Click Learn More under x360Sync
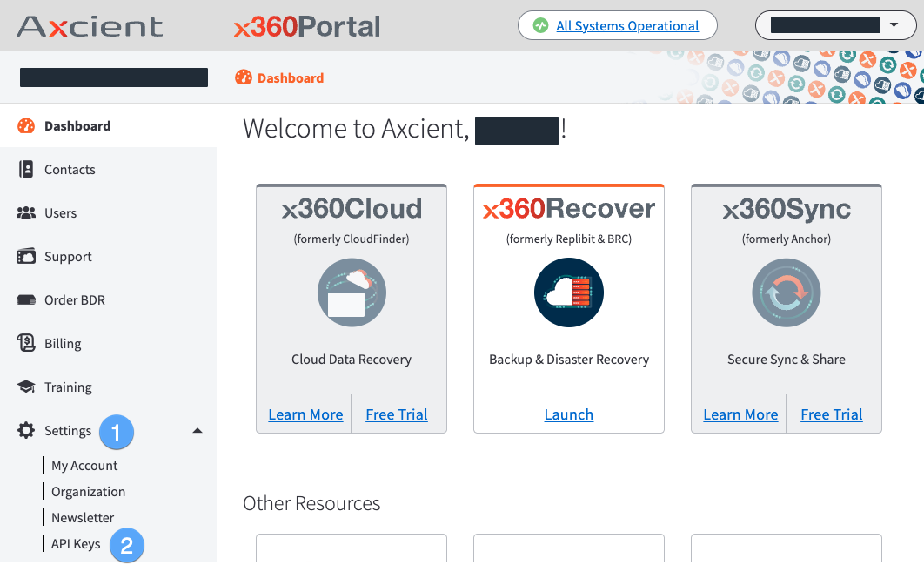This screenshot has height=565, width=924. (x=740, y=414)
